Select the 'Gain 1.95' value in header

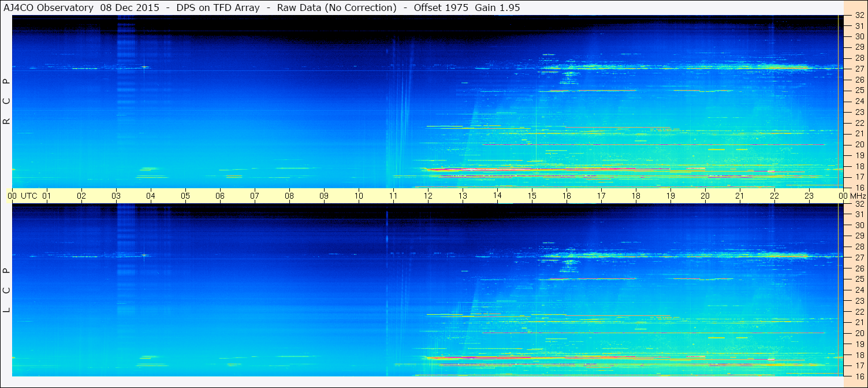pos(497,8)
